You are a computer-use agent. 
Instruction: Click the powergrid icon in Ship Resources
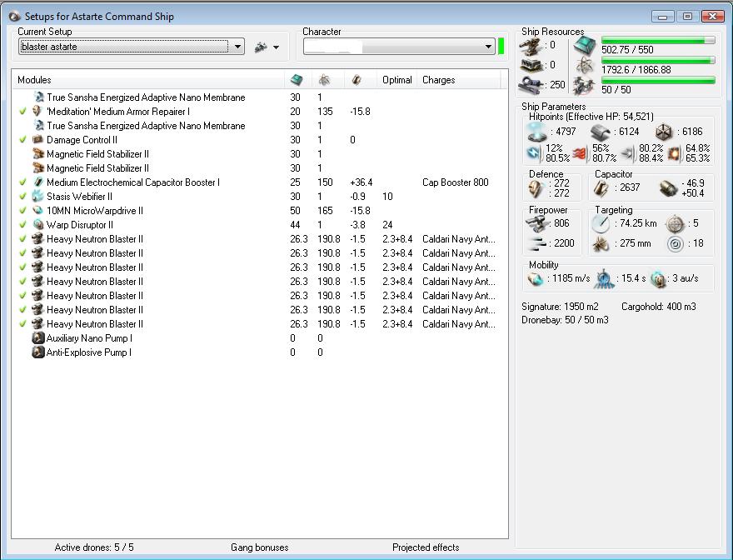(585, 66)
